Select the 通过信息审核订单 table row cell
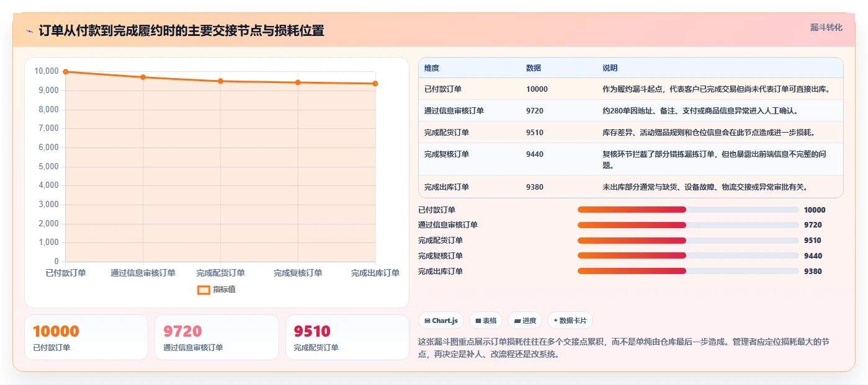The width and height of the screenshot is (868, 385). click(x=454, y=111)
